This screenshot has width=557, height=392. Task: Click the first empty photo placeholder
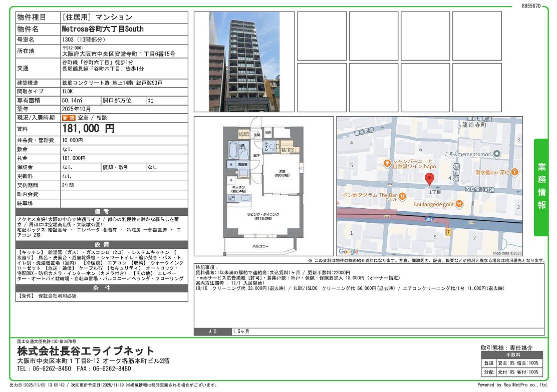point(322,36)
